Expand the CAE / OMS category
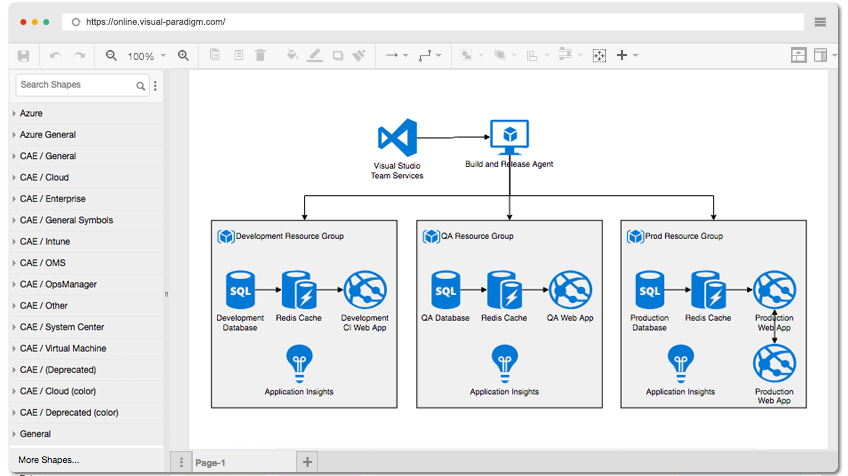Viewport: 848px width, 476px height. (x=87, y=263)
